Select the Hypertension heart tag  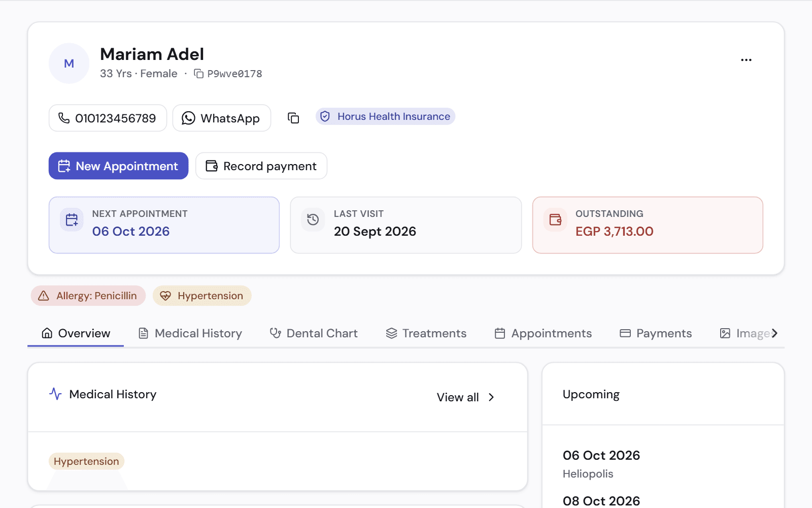pos(202,296)
